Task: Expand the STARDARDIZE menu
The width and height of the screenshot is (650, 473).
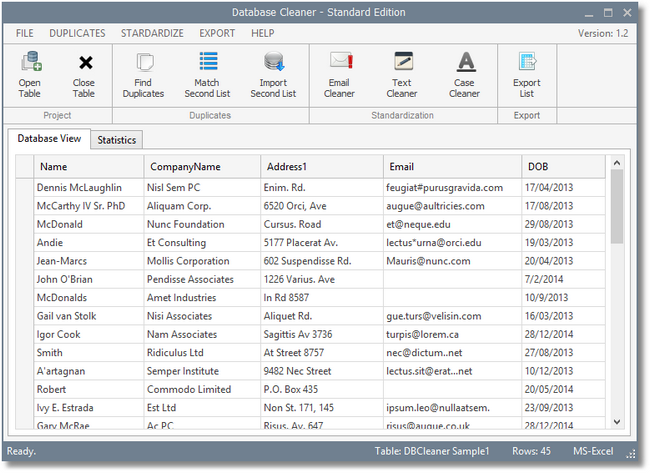Action: (x=152, y=33)
